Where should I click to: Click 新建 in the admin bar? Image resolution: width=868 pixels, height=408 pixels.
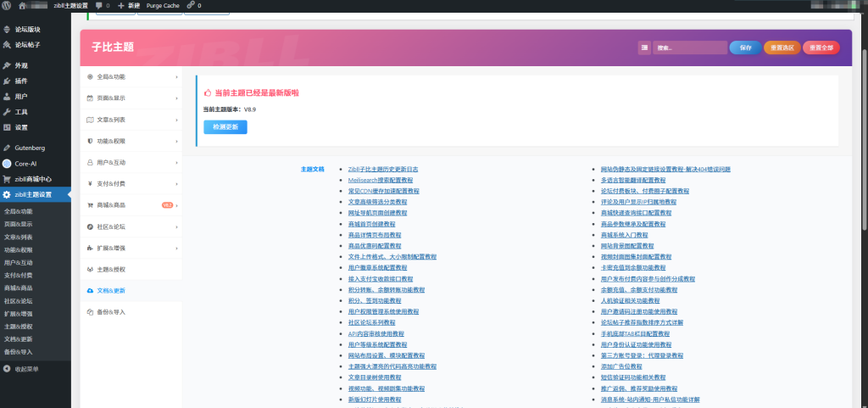(x=129, y=6)
